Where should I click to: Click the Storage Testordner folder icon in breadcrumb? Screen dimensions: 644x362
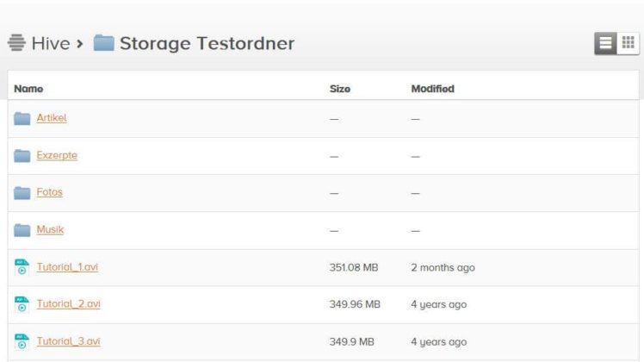(104, 43)
